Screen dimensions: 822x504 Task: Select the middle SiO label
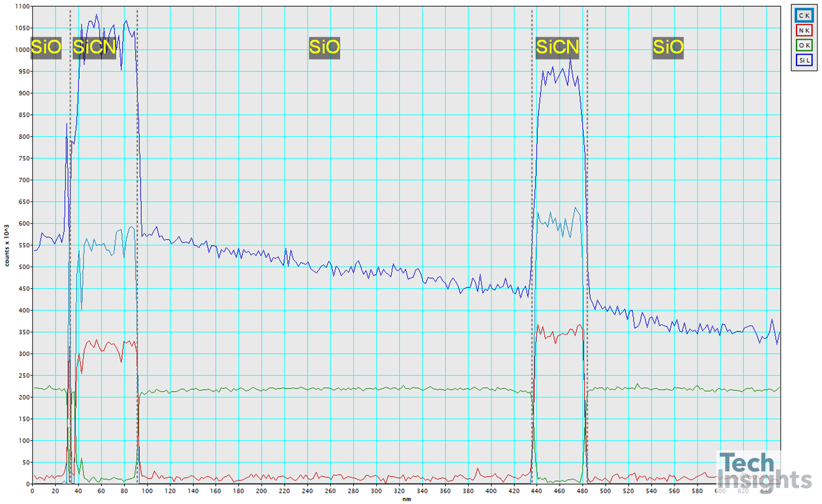pyautogui.click(x=325, y=47)
